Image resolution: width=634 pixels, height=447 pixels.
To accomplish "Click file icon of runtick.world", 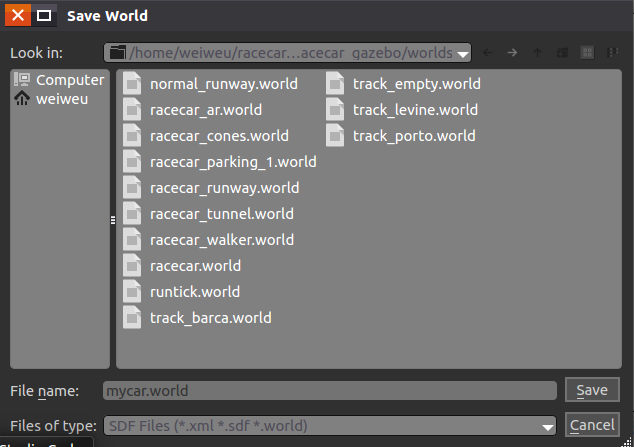I will pos(132,292).
